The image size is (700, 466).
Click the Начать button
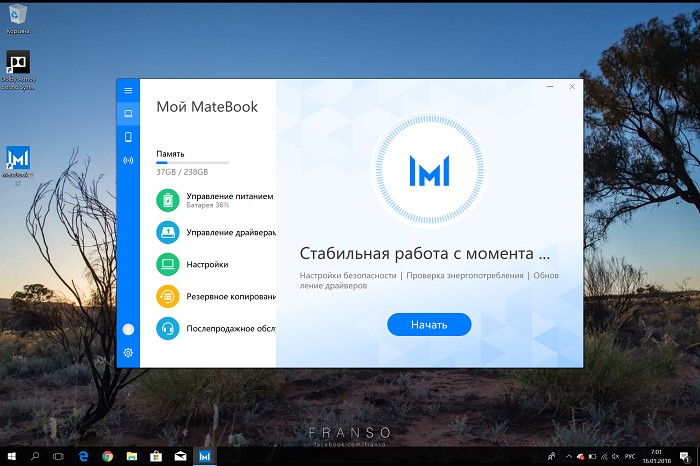(429, 325)
